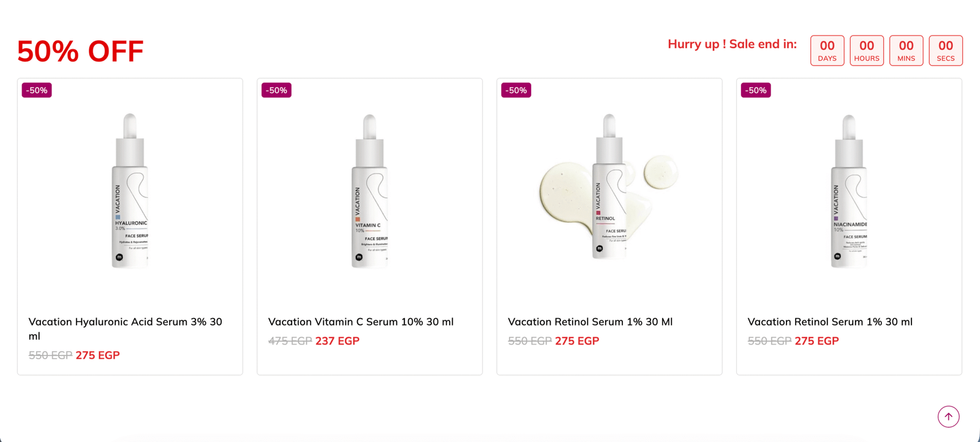Open Vacation Hyaluronic Acid Serum 3% link
980x442 pixels.
coord(126,329)
